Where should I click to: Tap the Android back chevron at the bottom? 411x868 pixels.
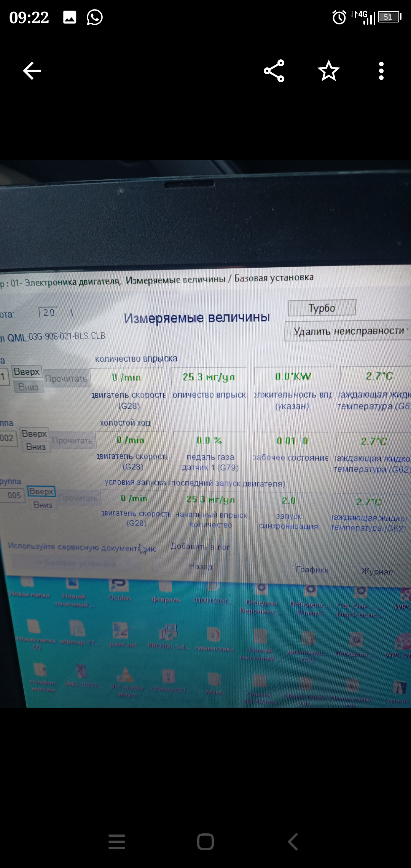(x=293, y=841)
